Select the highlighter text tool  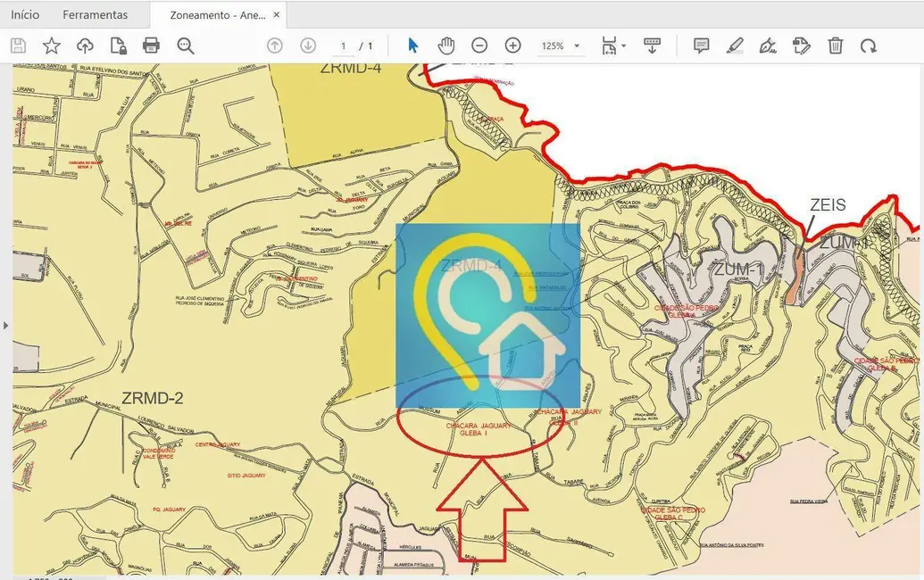(735, 46)
